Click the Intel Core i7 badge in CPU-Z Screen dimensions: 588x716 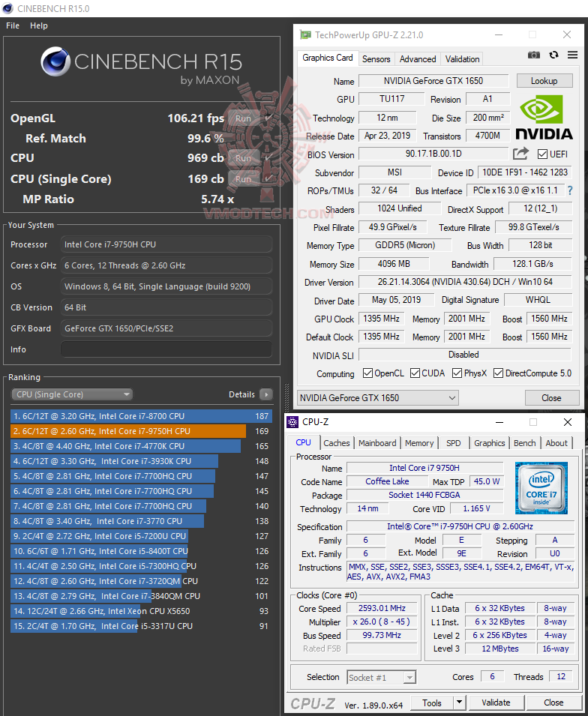click(541, 487)
